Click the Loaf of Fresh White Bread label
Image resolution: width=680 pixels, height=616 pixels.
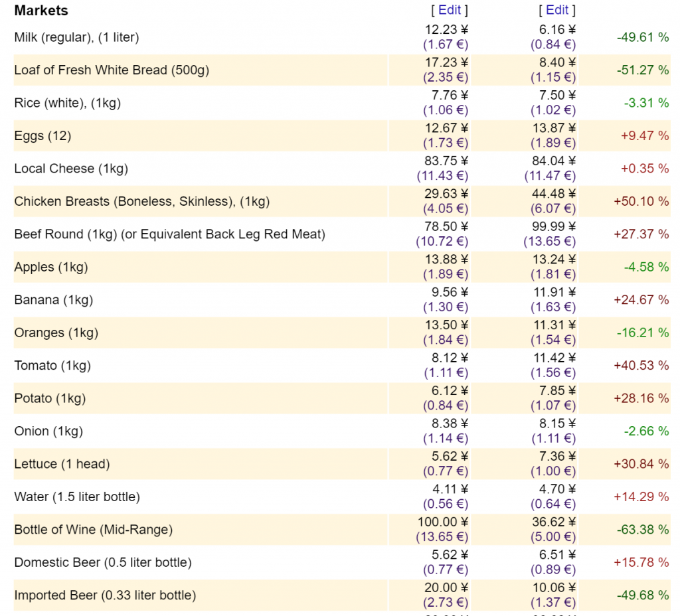112,70
